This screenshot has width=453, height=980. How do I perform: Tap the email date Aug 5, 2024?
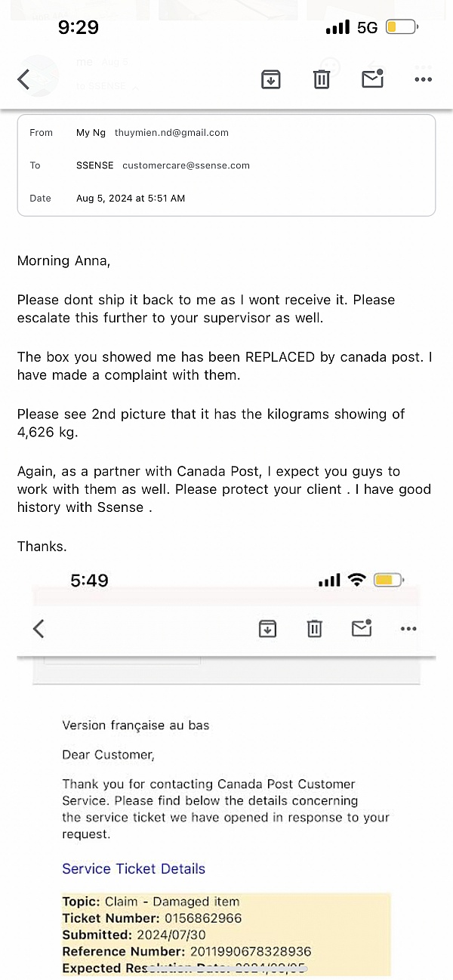131,199
